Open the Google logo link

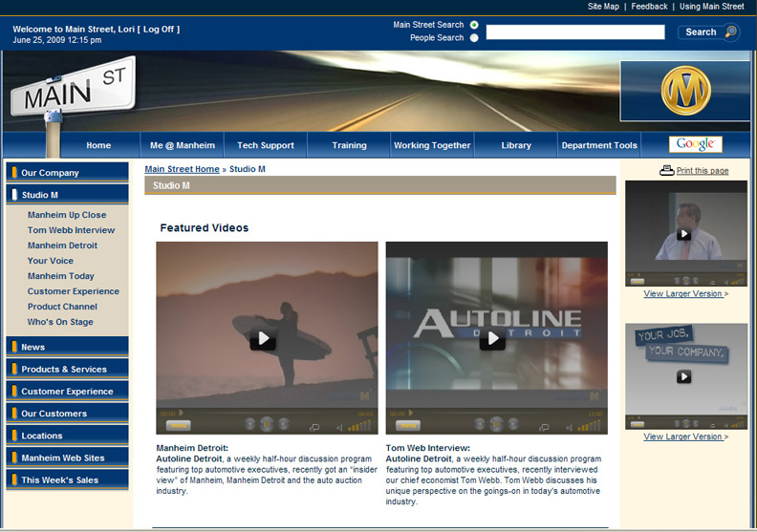pyautogui.click(x=695, y=144)
